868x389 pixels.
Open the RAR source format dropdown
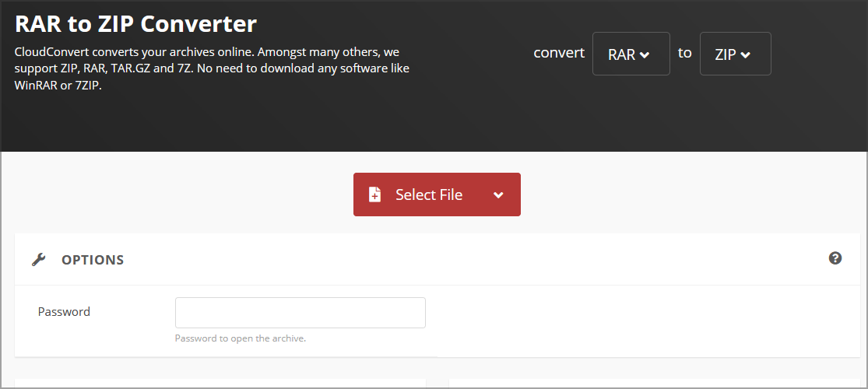(x=631, y=54)
